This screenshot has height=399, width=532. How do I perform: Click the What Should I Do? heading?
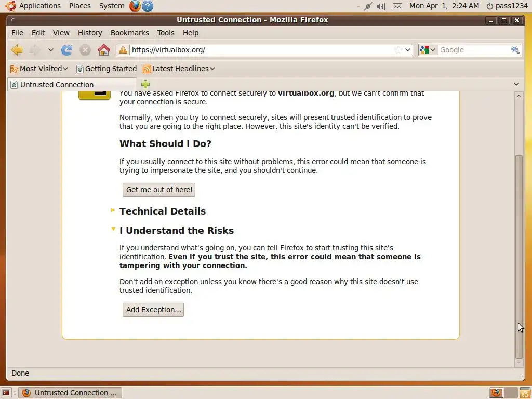pos(165,143)
